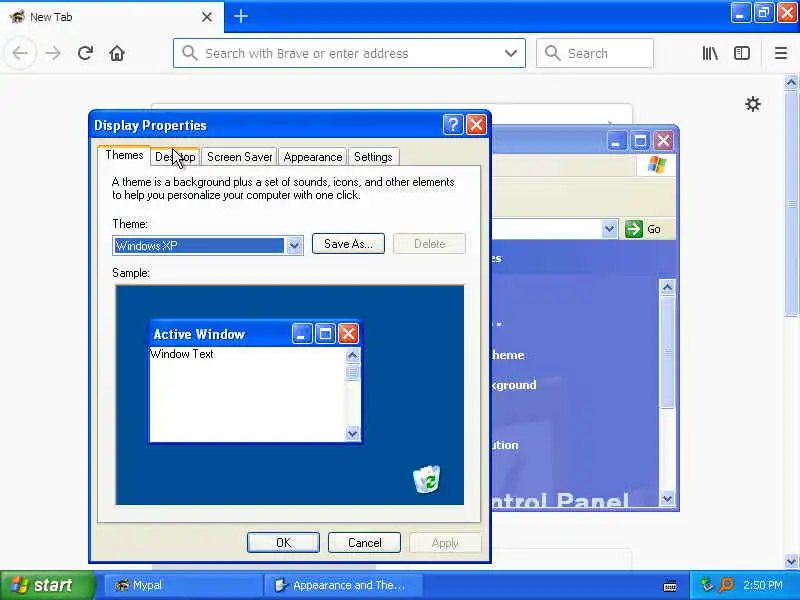Image resolution: width=800 pixels, height=600 pixels.
Task: Expand the address bar history dropdown
Action: pos(511,53)
